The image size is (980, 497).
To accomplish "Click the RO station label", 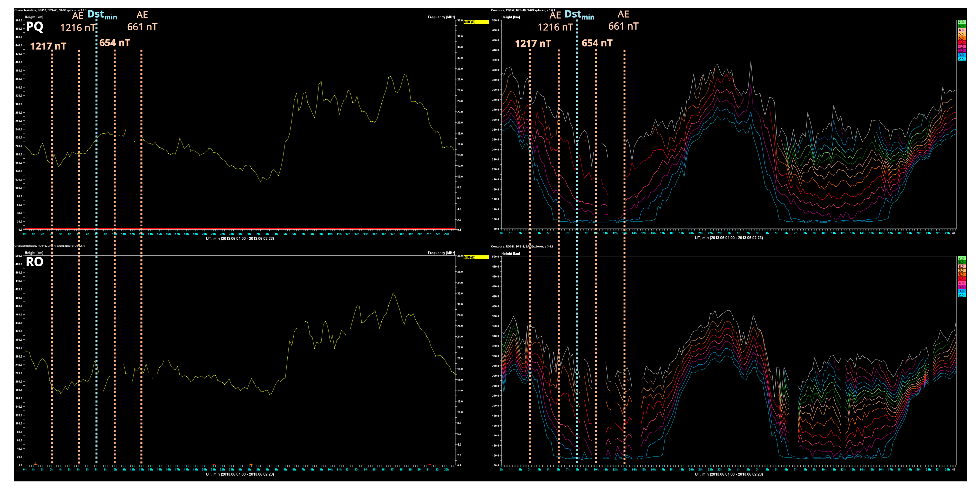I will click(35, 262).
